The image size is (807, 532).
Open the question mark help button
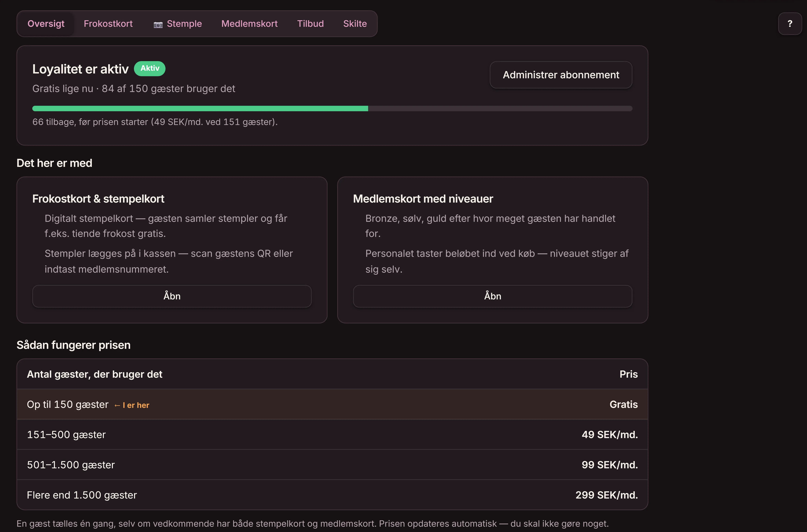790,23
